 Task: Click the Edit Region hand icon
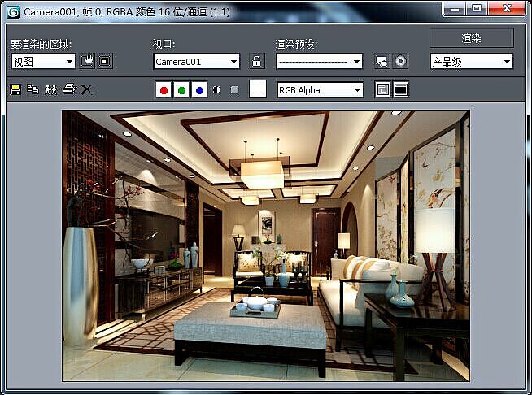87,62
